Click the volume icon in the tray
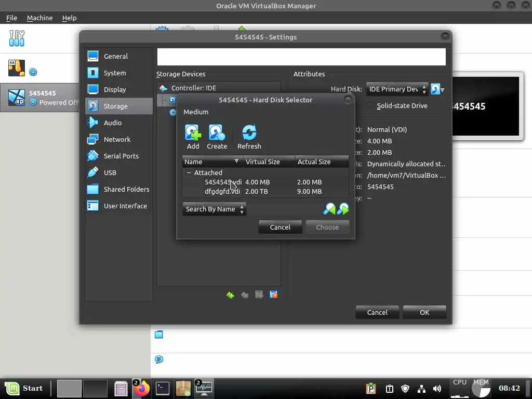 tap(437, 389)
